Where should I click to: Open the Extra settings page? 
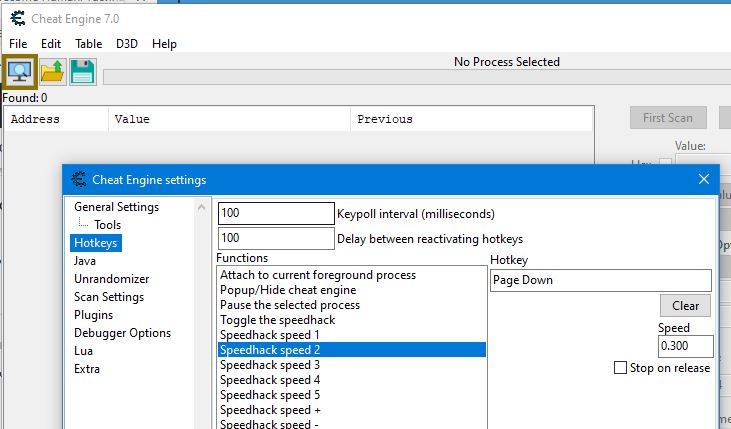pyautogui.click(x=87, y=369)
